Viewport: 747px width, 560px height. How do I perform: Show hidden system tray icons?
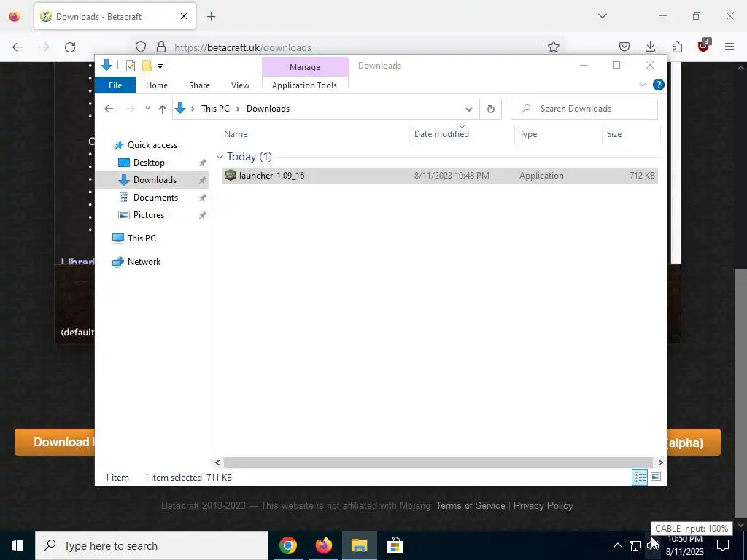(617, 545)
